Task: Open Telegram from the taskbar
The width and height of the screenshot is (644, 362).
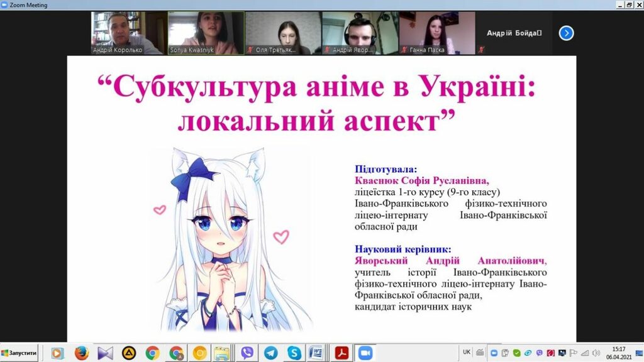Action: coord(270,353)
